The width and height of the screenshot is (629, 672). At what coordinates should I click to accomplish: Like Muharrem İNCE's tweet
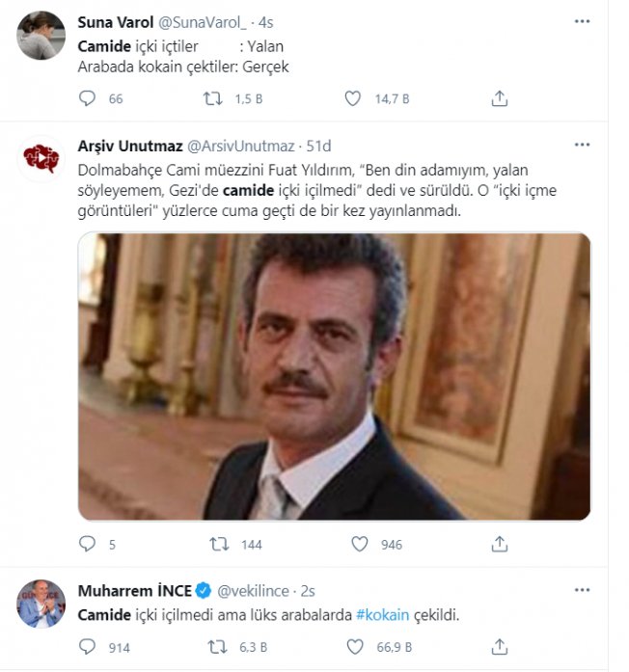tap(355, 647)
